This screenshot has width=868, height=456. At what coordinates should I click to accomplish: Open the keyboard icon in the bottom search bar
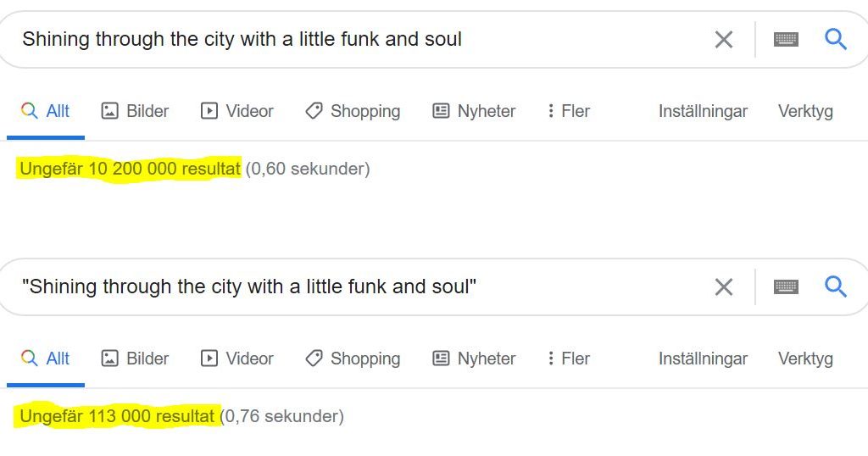tap(786, 286)
